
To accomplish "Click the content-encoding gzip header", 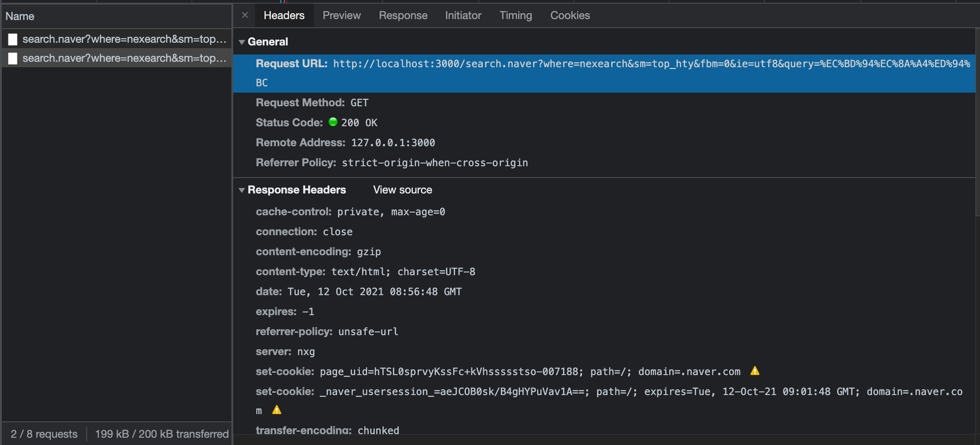I will point(318,252).
